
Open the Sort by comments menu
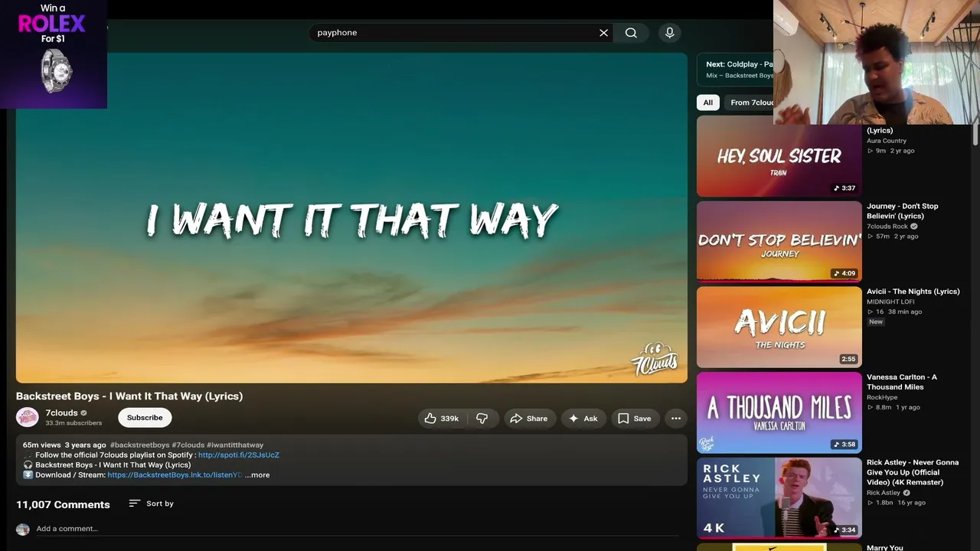tap(152, 504)
